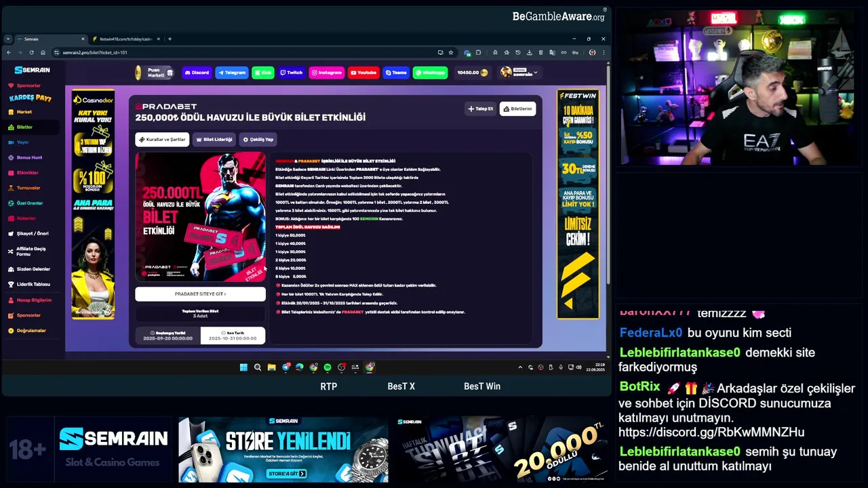This screenshot has height=488, width=868.
Task: Open the Windows Start menu
Action: pyautogui.click(x=243, y=367)
